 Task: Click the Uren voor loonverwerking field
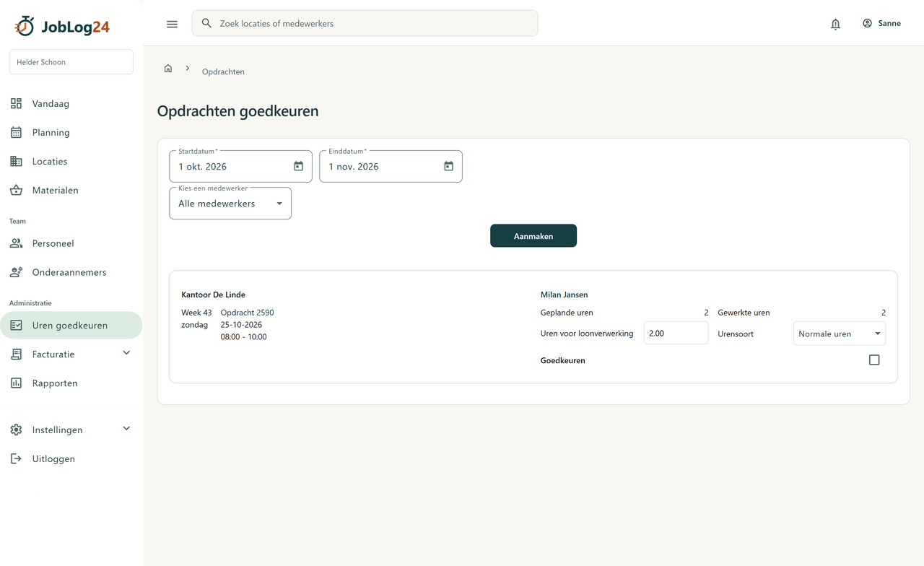pyautogui.click(x=676, y=333)
